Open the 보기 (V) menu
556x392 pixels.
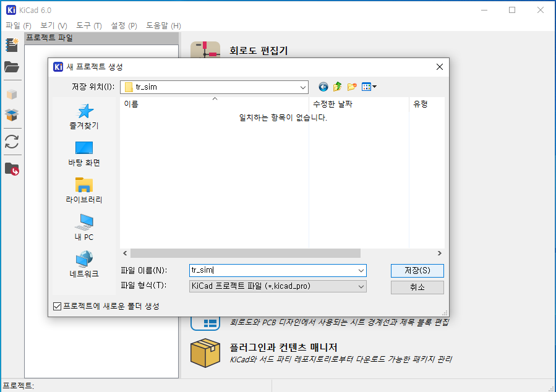tap(54, 25)
